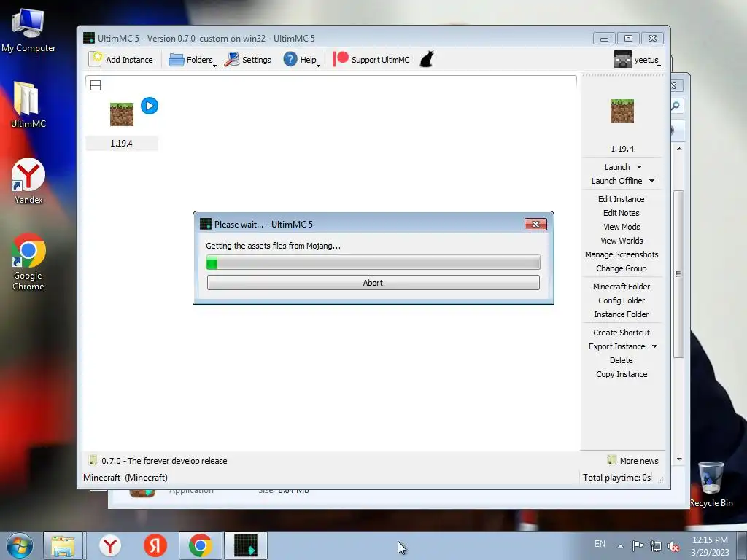Click the UltimMC title bar app icon
Image resolution: width=747 pixels, height=560 pixels.
pyautogui.click(x=88, y=38)
